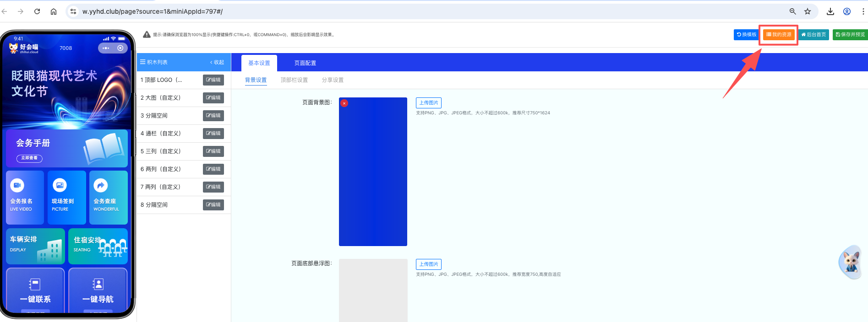Switch to the 页面配置 tab

(x=305, y=63)
